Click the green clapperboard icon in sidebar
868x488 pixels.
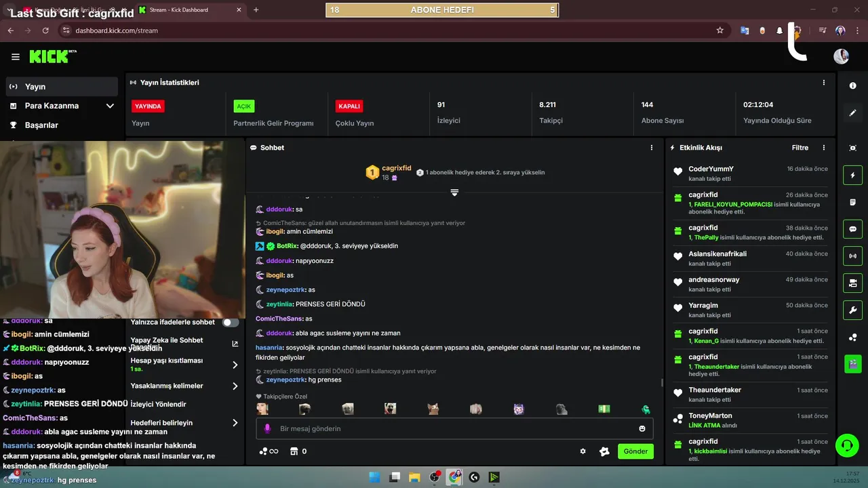point(852,364)
